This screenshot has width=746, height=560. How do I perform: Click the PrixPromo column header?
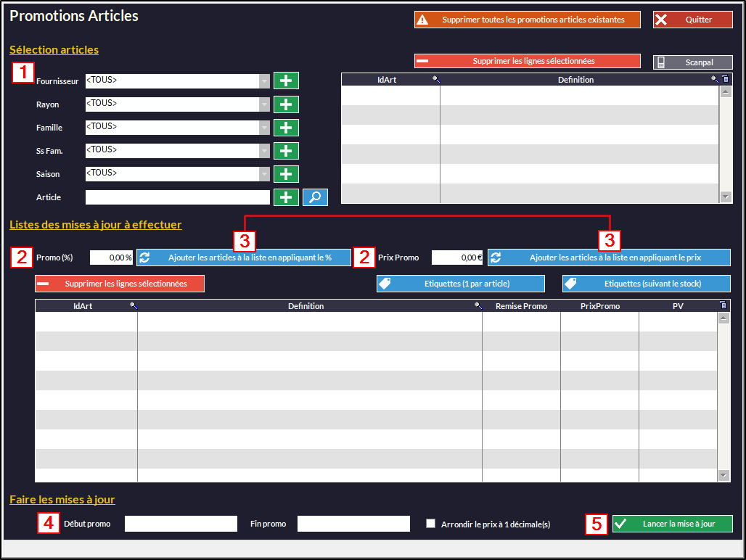coord(599,306)
